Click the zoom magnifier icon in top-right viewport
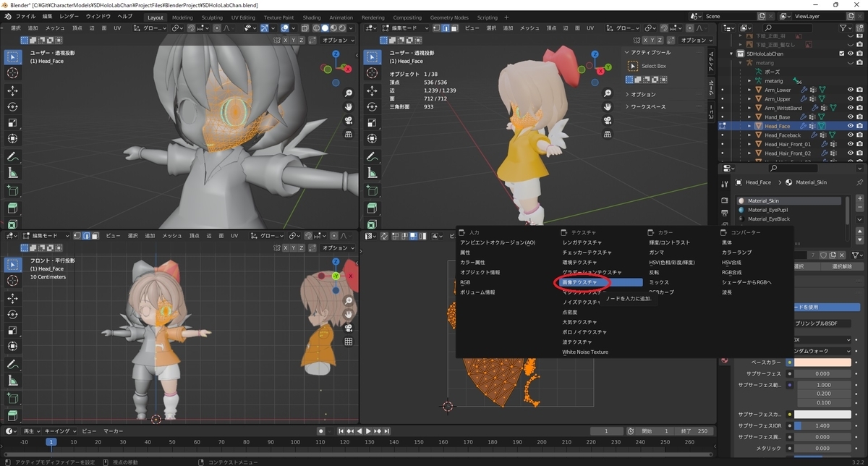This screenshot has height=466, width=868. (608, 93)
